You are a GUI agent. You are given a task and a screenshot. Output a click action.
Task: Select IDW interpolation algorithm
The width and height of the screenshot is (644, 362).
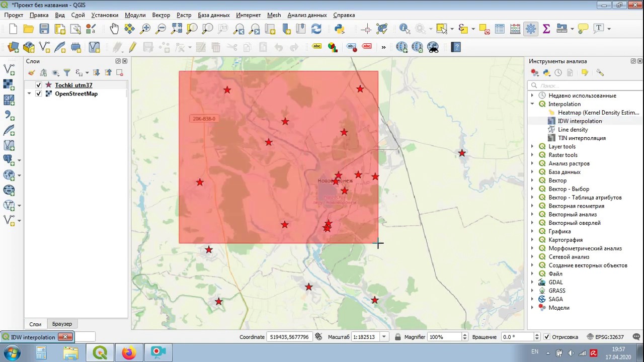580,121
